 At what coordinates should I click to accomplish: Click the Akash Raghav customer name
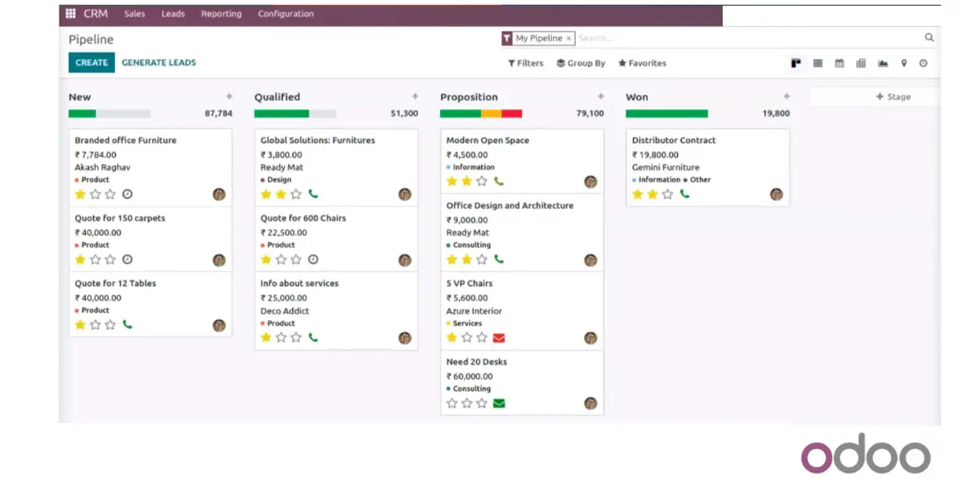click(102, 167)
